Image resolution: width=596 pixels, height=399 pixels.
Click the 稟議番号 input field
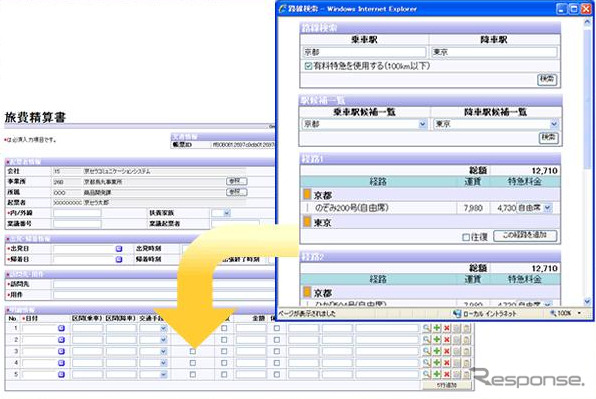[x=77, y=224]
